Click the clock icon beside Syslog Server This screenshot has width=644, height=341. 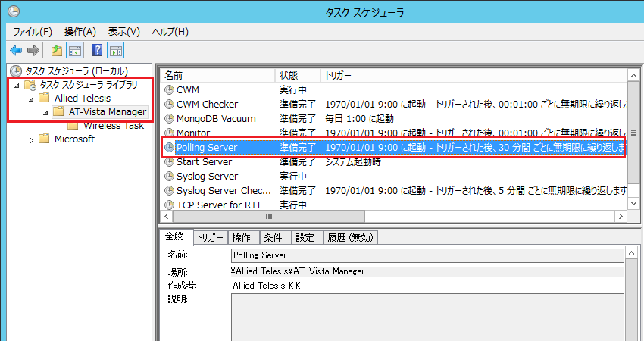(169, 177)
